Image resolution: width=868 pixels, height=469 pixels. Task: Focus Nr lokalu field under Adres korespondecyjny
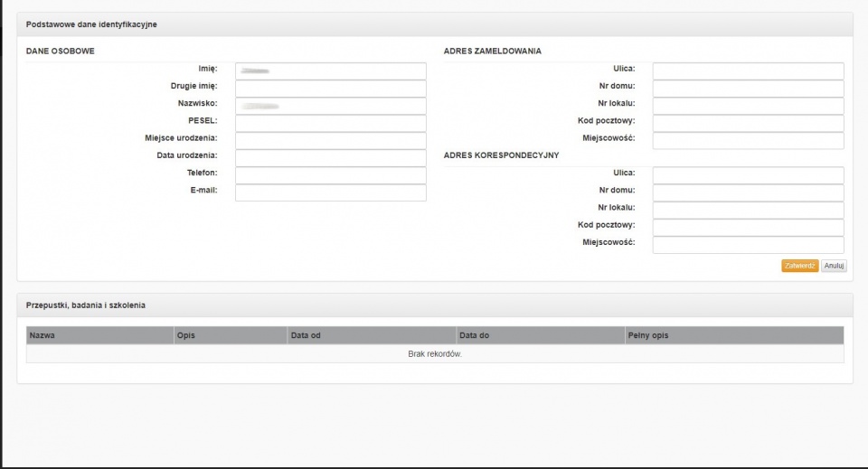tap(749, 211)
